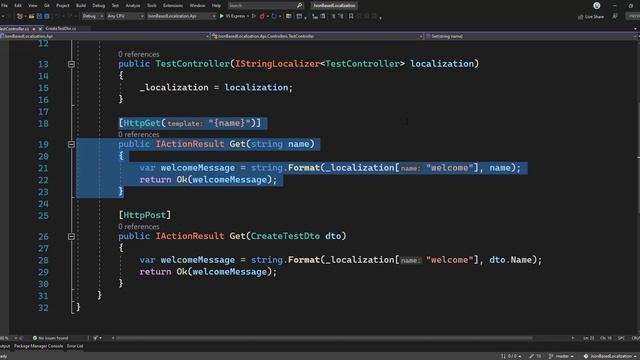Click the git sync 0/0 status indicator

click(x=511, y=356)
